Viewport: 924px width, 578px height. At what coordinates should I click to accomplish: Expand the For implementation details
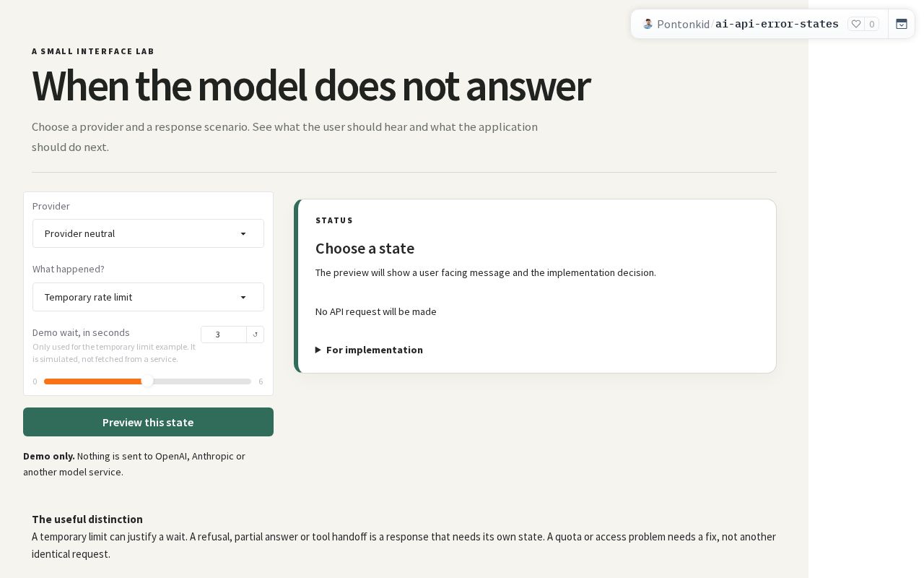(x=369, y=350)
